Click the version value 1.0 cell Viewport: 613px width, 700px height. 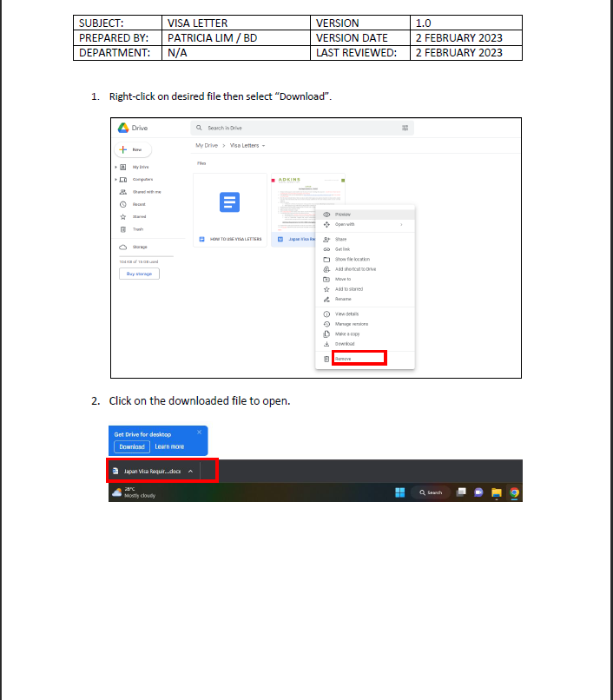coord(466,23)
